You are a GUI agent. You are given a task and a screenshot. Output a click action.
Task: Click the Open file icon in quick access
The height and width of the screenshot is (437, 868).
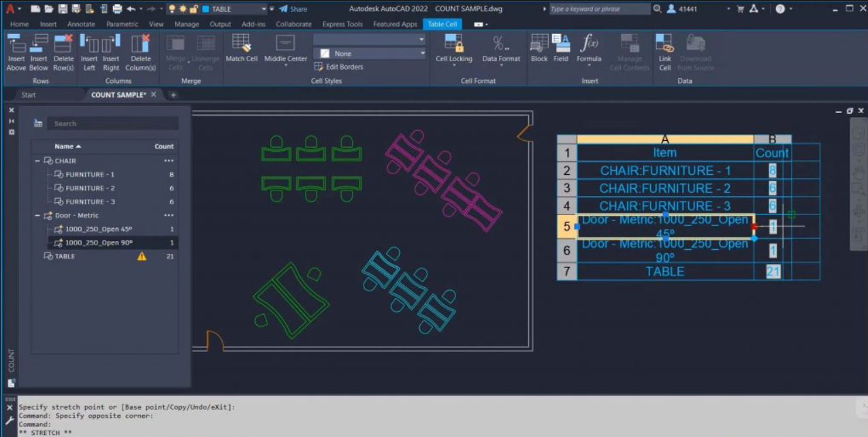coord(49,9)
